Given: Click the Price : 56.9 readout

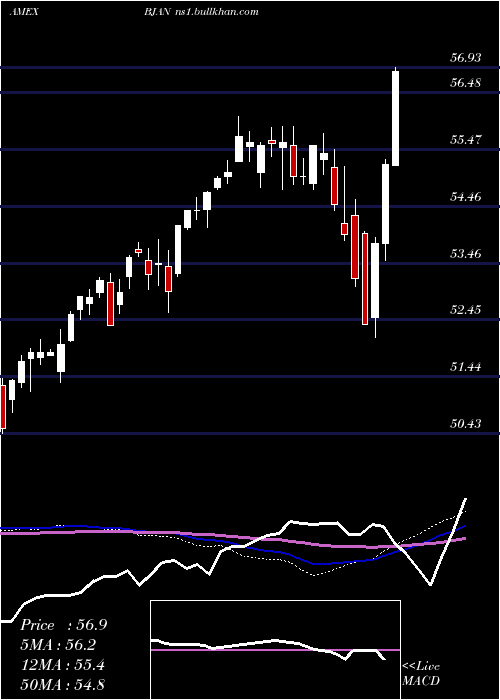Looking at the screenshot, I should pos(63,625).
